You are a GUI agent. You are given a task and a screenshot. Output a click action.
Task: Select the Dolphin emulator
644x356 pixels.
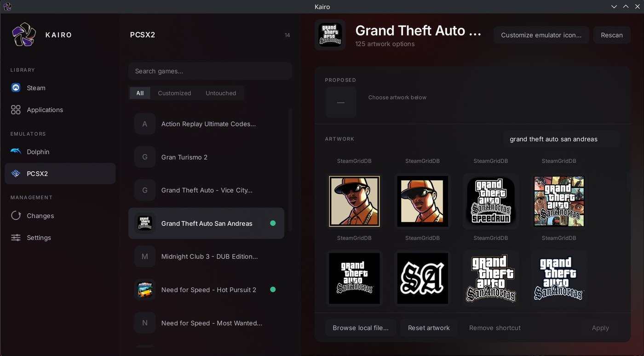60,152
